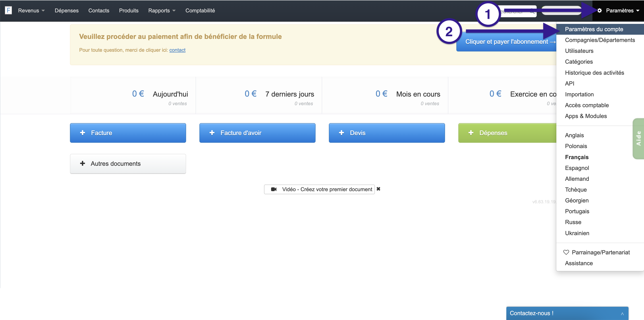Open the Rapports dropdown menu
Screen dimensions: 644x320
[162, 10]
